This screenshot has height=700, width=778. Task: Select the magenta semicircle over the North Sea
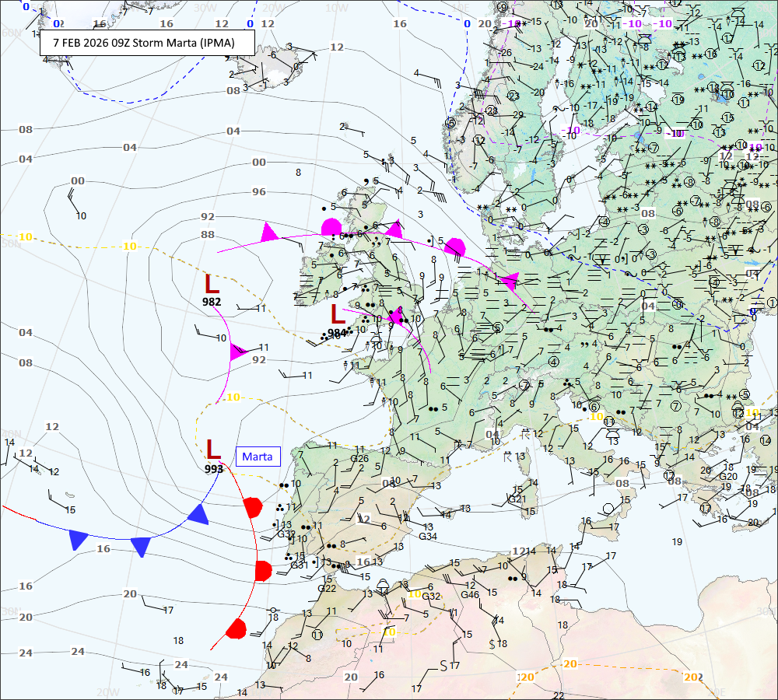click(455, 248)
